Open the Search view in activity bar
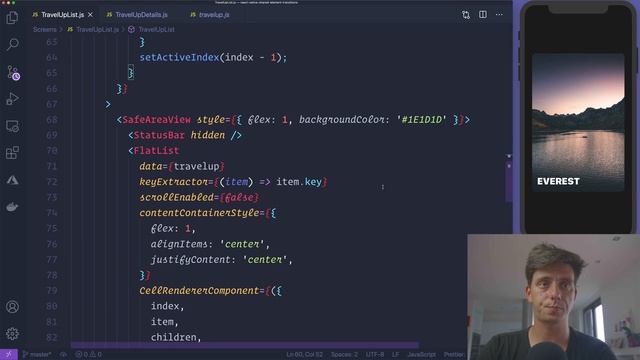The width and height of the screenshot is (640, 360). click(x=12, y=44)
